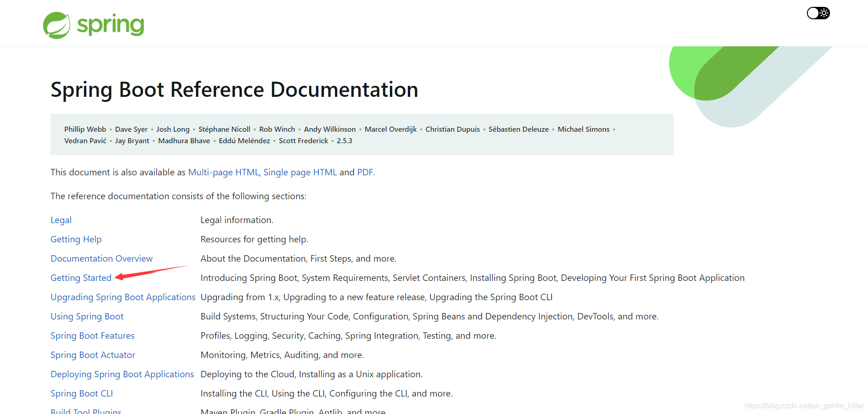The height and width of the screenshot is (414, 868).
Task: Click 'Introducing Spring Boot, System Requirements' description
Action: point(473,278)
